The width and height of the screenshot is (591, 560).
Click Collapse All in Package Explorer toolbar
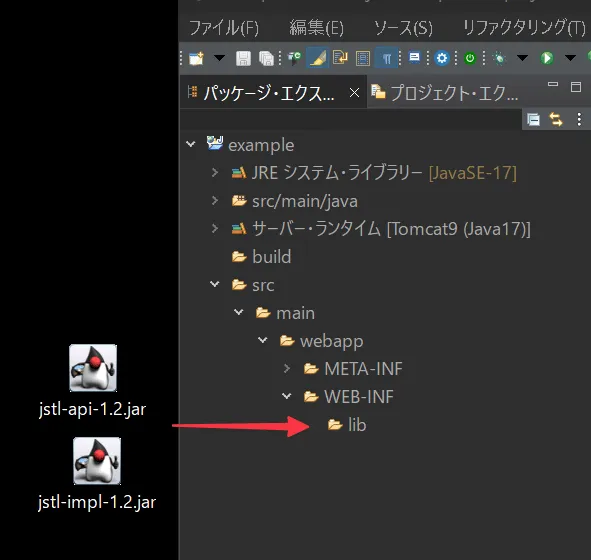tap(533, 120)
